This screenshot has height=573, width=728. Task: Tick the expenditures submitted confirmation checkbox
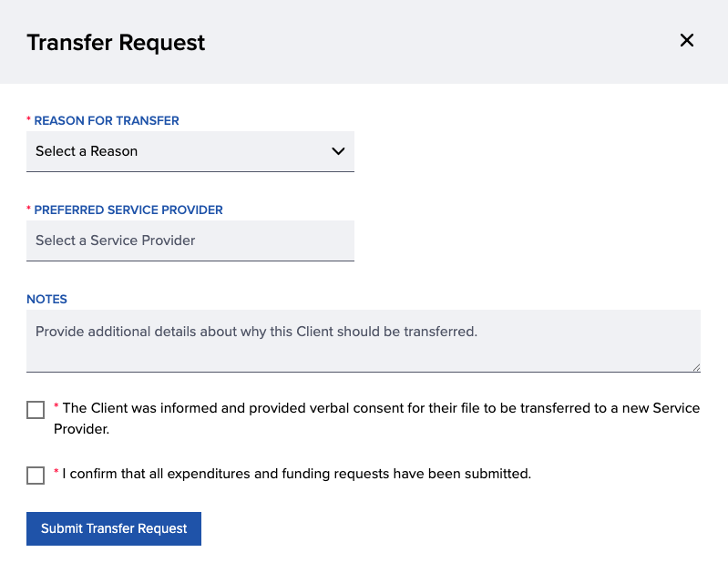(36, 476)
